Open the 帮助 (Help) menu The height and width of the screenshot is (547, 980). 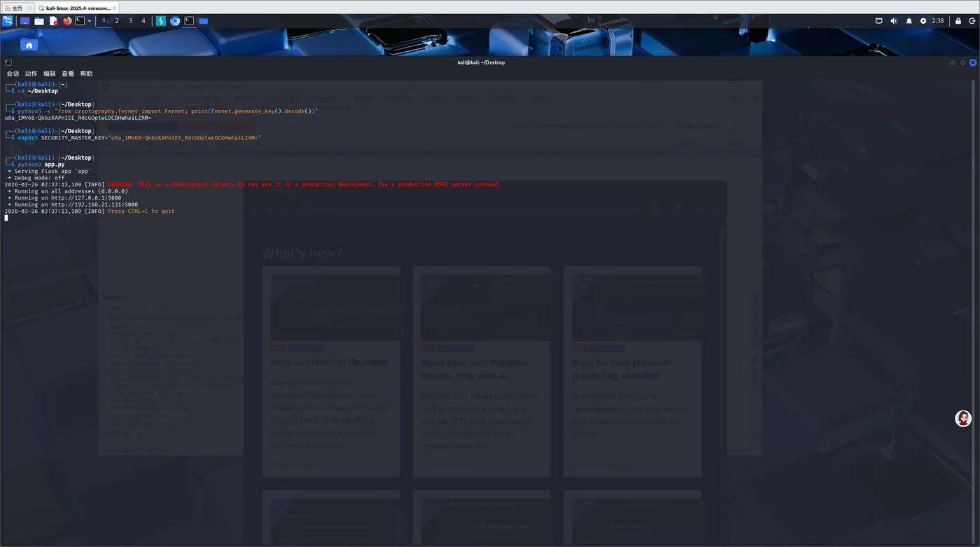[86, 74]
